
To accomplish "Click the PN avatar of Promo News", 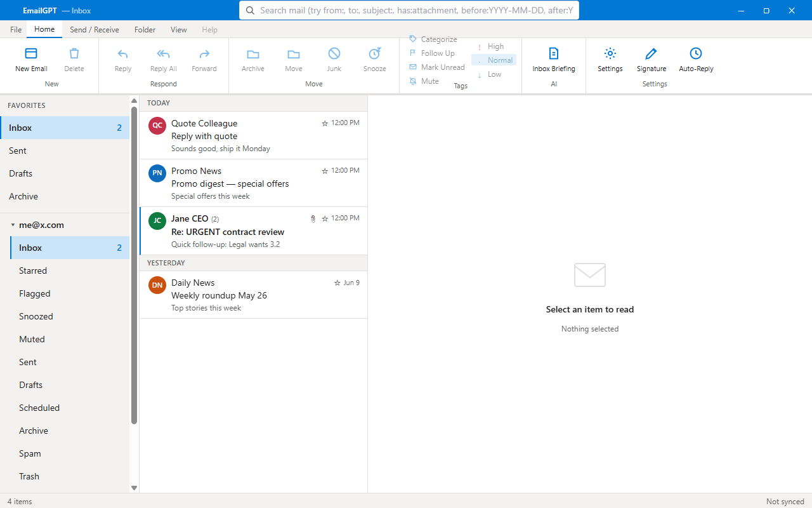I will pyautogui.click(x=157, y=173).
